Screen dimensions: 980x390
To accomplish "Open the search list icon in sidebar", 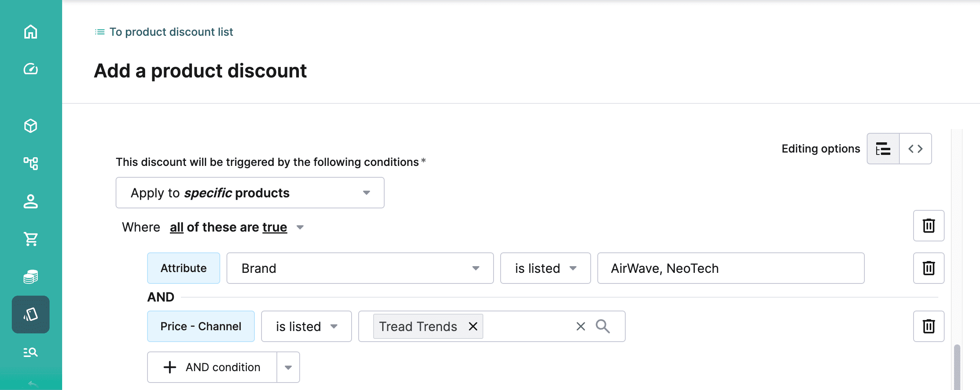I will tap(31, 352).
